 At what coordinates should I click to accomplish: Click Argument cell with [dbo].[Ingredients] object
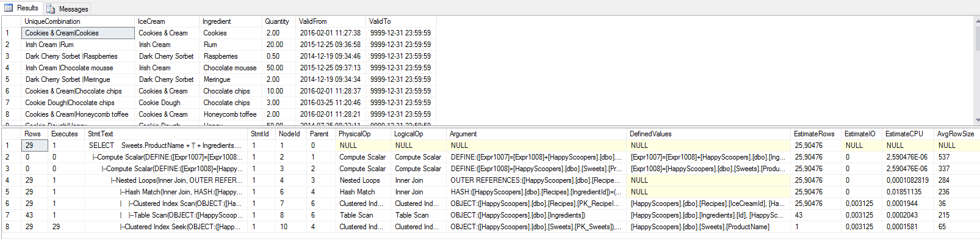click(x=537, y=215)
